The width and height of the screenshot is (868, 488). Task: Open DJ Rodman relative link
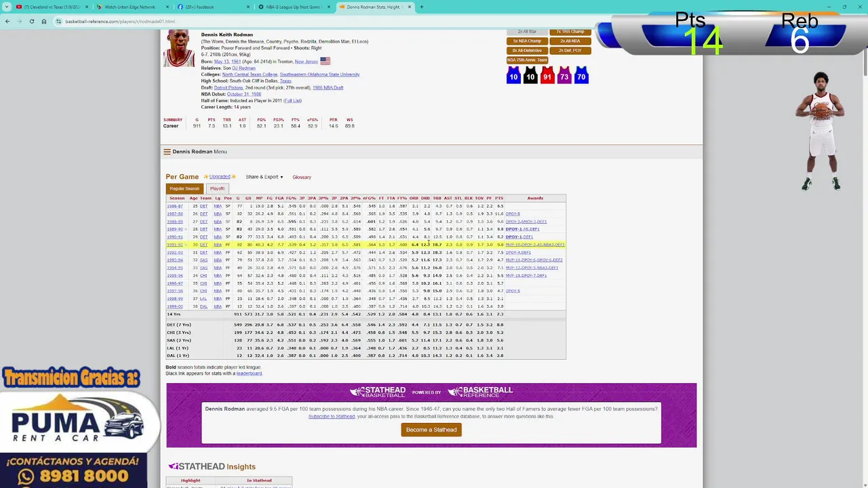(x=244, y=68)
